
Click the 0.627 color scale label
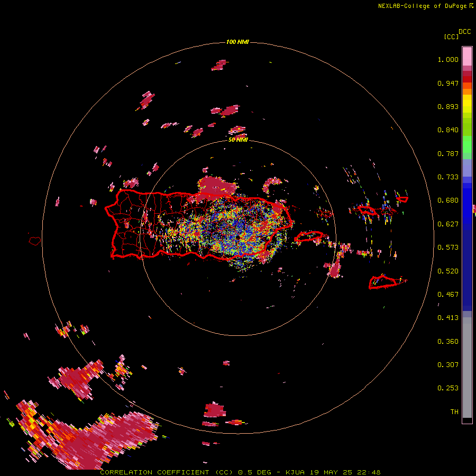[x=448, y=224]
